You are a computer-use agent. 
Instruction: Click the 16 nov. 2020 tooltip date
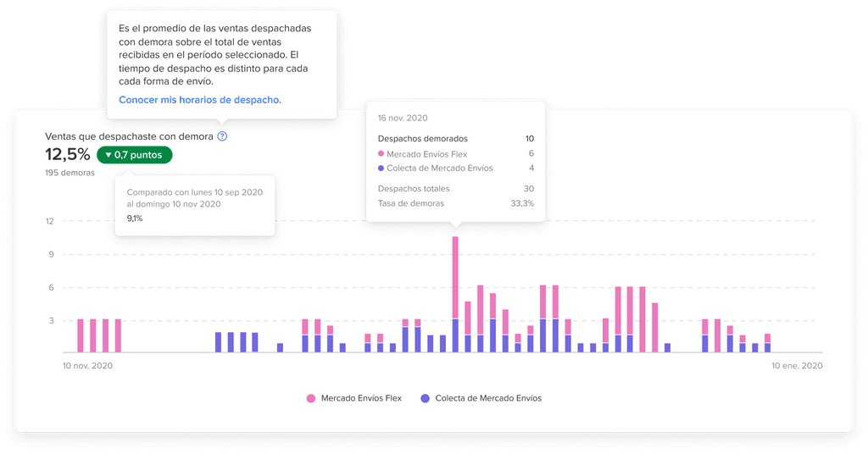pos(403,118)
